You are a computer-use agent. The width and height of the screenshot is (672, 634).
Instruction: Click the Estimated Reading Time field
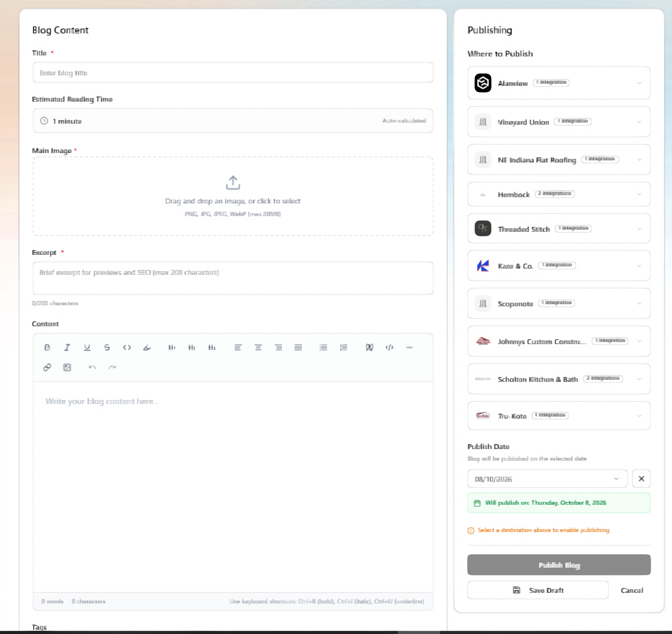(233, 121)
